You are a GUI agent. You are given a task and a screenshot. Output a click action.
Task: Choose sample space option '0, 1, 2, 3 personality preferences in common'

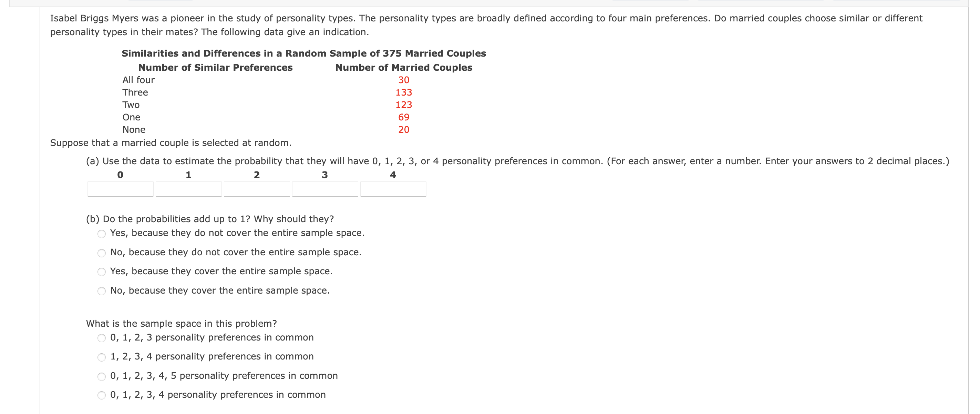point(102,338)
